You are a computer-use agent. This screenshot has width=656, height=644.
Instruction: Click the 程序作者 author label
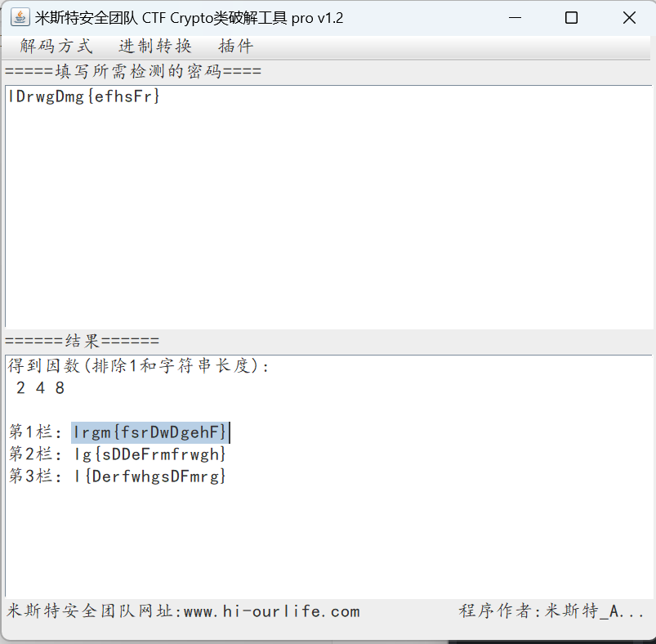pos(551,611)
